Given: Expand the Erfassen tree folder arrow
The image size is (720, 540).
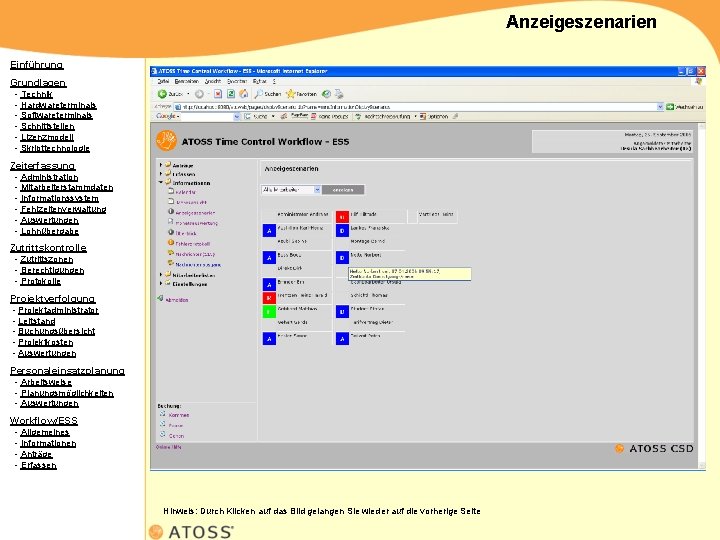Looking at the screenshot, I should (x=161, y=174).
